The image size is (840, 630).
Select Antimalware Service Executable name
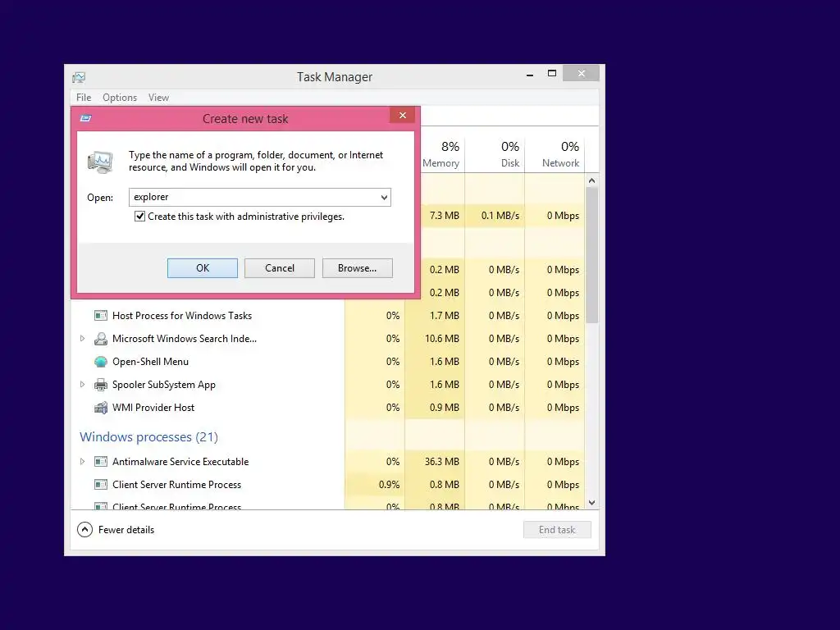click(x=180, y=461)
